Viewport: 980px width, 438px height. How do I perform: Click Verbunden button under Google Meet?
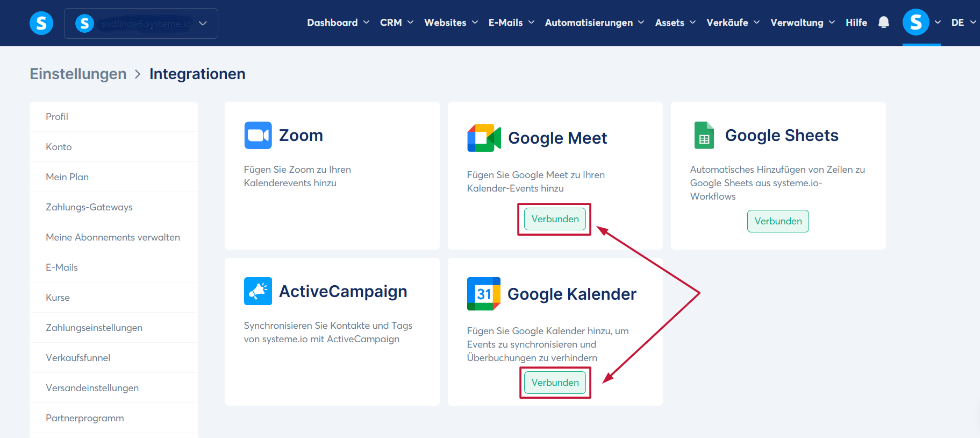[x=555, y=219]
